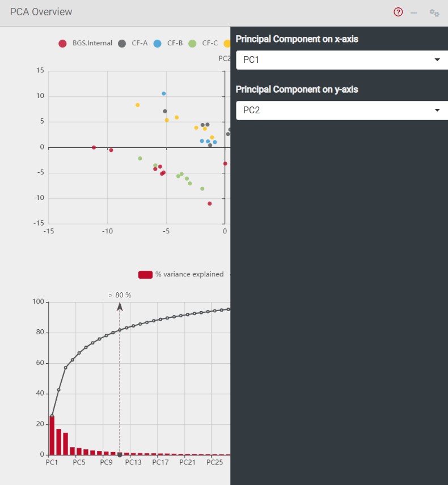Toggle CF-C series off via legend
The height and width of the screenshot is (485, 448).
point(203,43)
